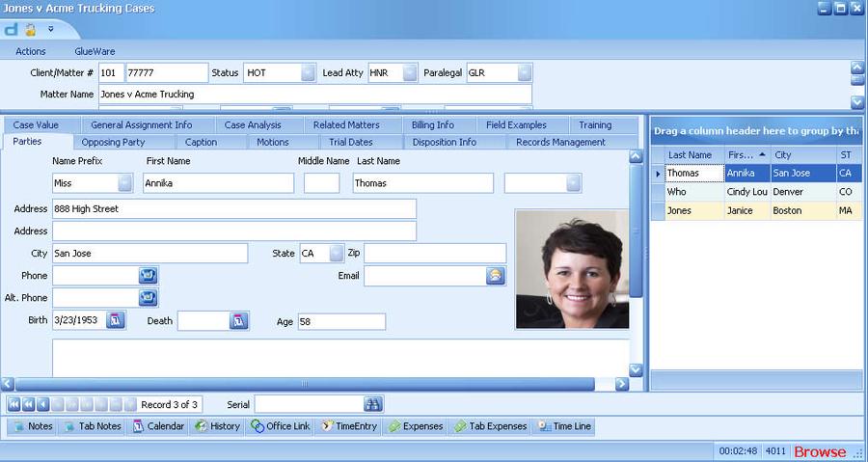The width and height of the screenshot is (868, 462).
Task: Open Tab Expenses from the bottom toolbar
Action: point(490,426)
